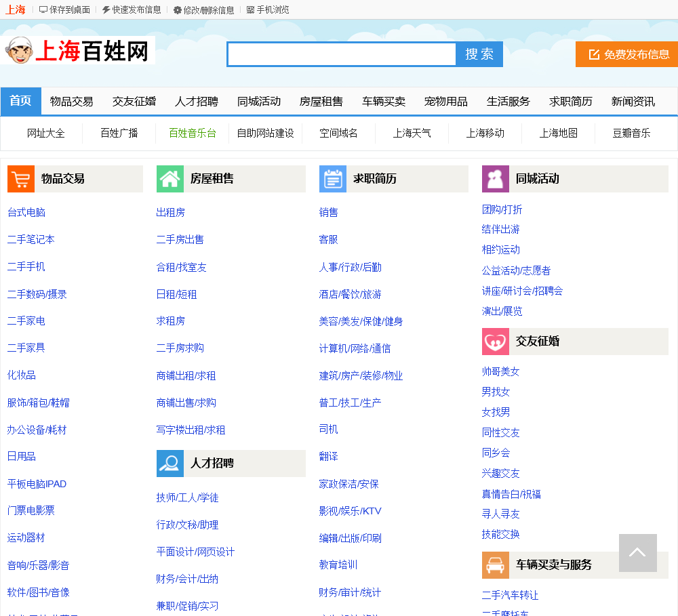The width and height of the screenshot is (678, 616).
Task: Open the 百姓音乐台 sub-navigation link
Action: [193, 133]
